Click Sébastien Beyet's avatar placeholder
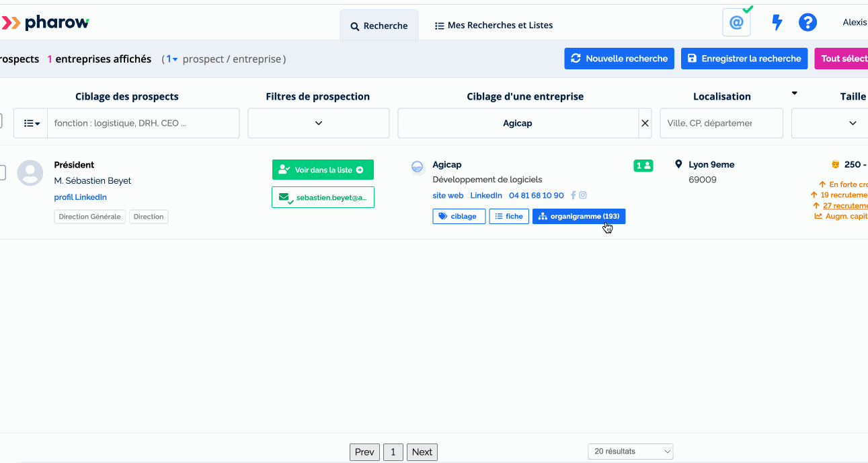Screen dimensions: 868x463 [30, 173]
